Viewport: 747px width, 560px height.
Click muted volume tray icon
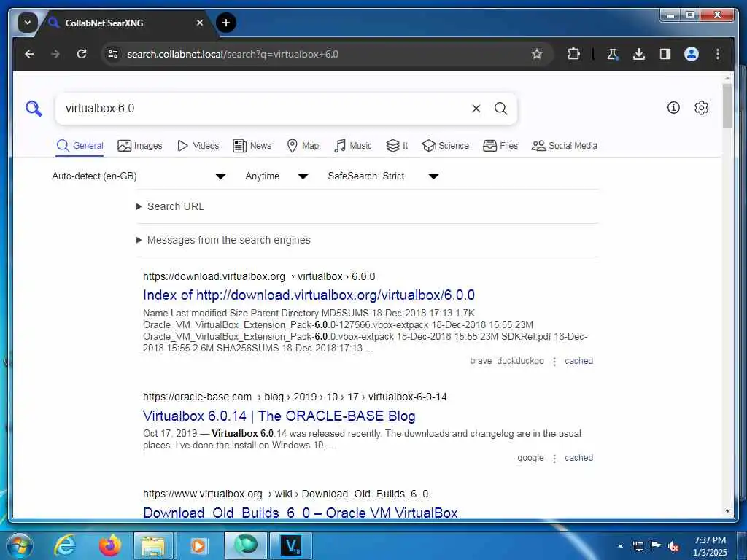coord(673,546)
